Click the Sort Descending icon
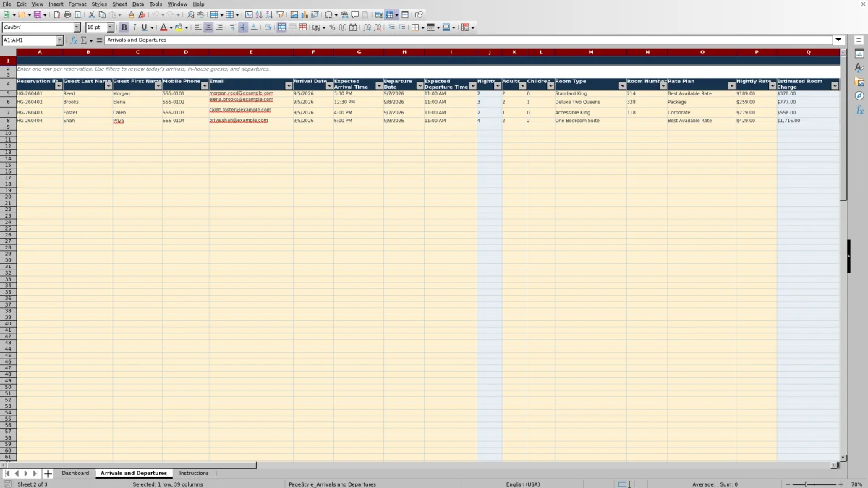This screenshot has width=868, height=488. pyautogui.click(x=269, y=14)
